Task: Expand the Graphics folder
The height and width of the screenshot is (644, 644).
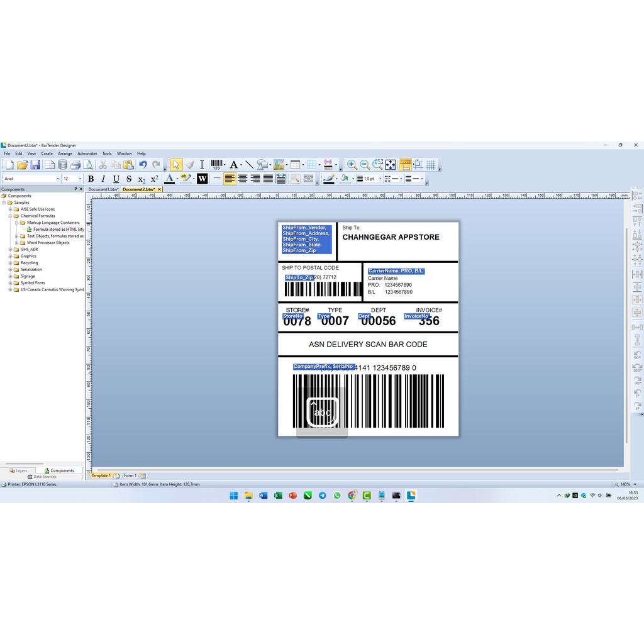Action: point(10,256)
